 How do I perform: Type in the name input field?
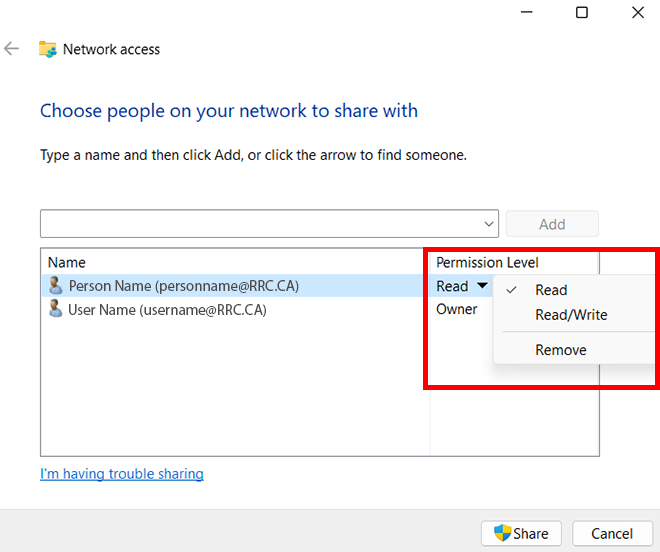(260, 224)
